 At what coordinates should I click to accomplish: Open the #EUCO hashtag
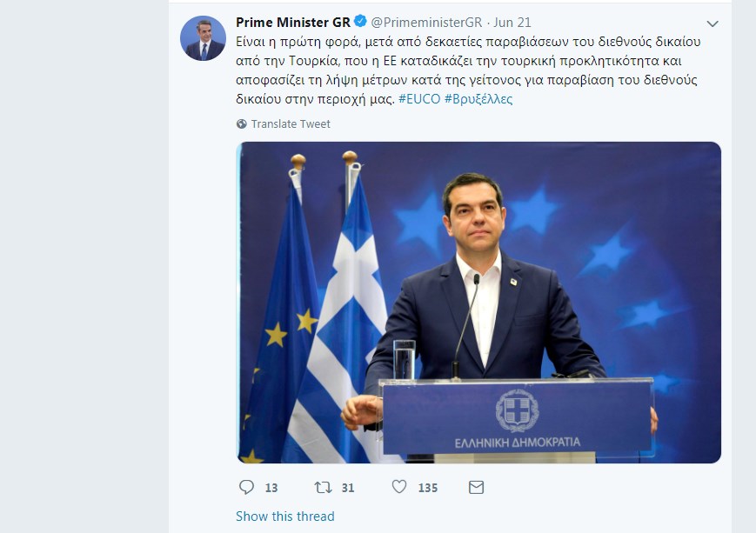coord(419,99)
